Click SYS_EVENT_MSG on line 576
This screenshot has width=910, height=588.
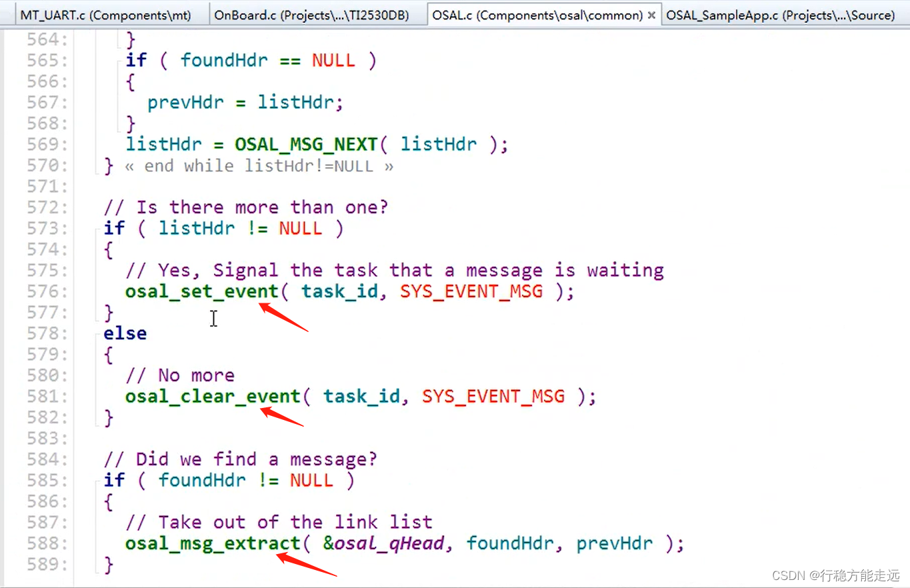tap(471, 291)
